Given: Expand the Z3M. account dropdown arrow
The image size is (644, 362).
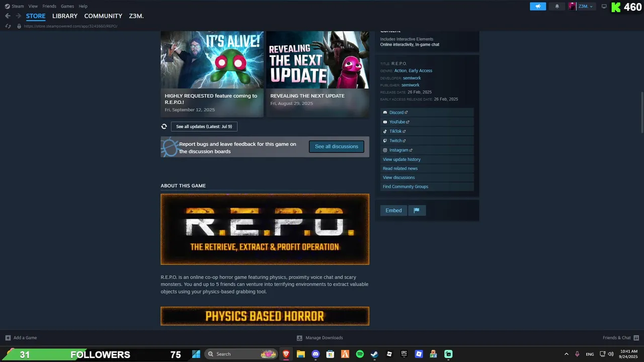Looking at the screenshot, I should (x=591, y=7).
